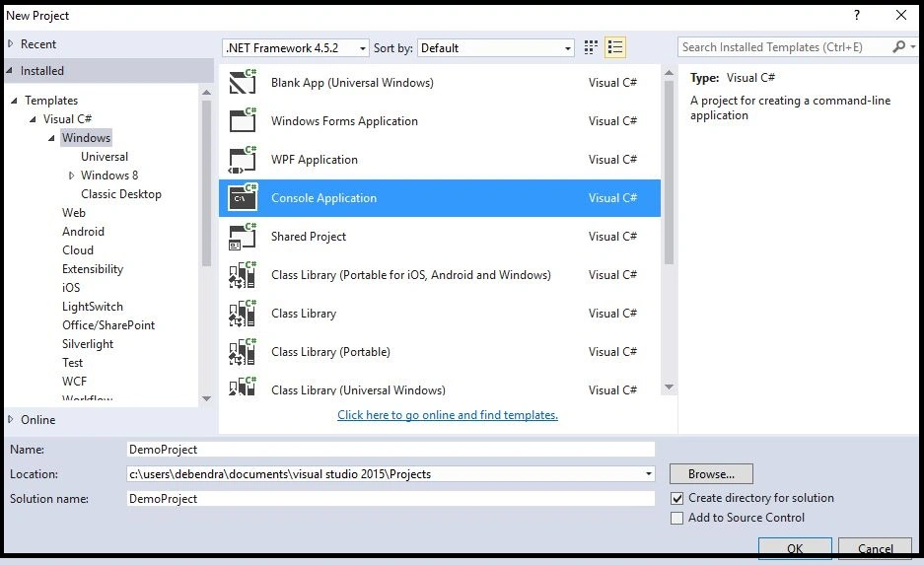Confirm with the OK button
The width and height of the screenshot is (924, 565).
pyautogui.click(x=795, y=548)
